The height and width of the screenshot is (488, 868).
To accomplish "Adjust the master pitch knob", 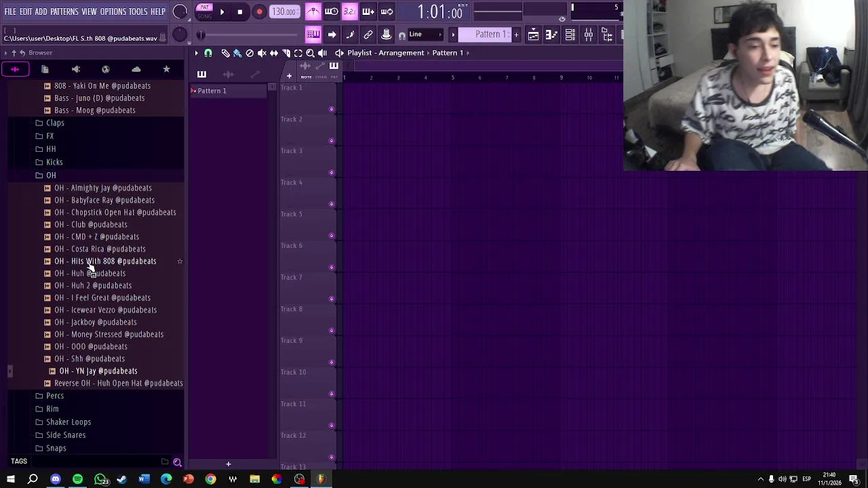I will click(180, 35).
